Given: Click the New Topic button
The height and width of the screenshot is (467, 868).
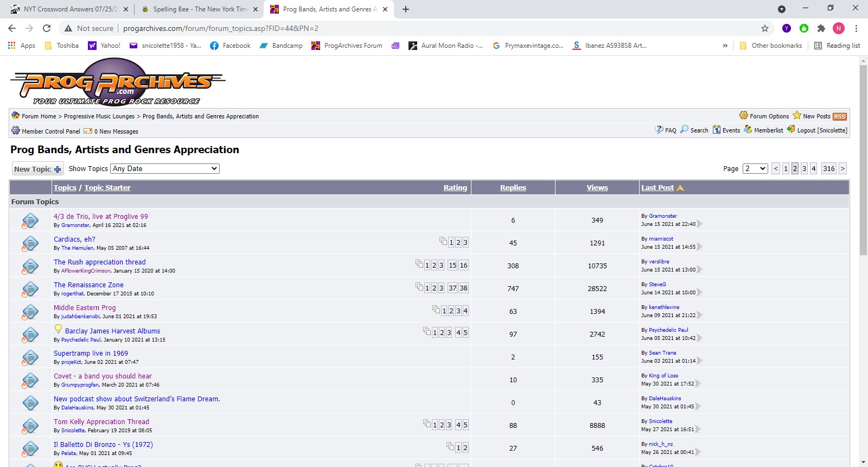Looking at the screenshot, I should 37,169.
